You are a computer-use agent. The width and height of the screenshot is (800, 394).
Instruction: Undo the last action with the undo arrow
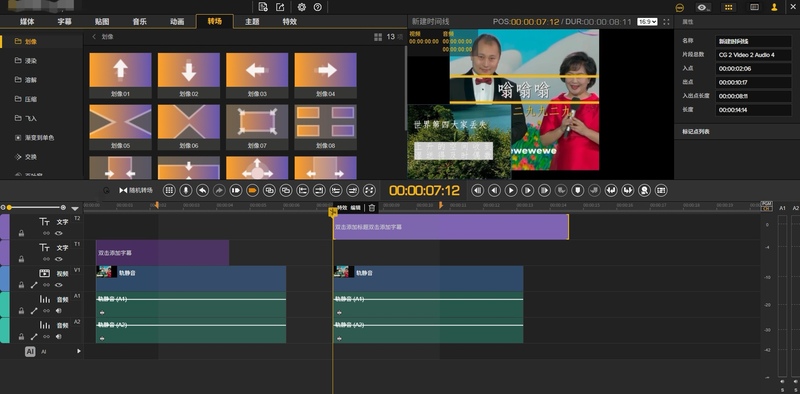203,190
